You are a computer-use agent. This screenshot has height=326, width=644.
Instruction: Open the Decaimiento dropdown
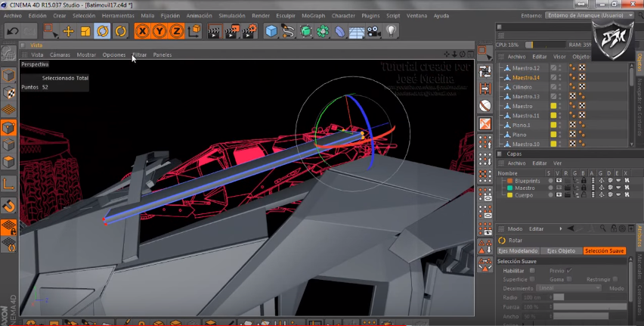point(568,288)
